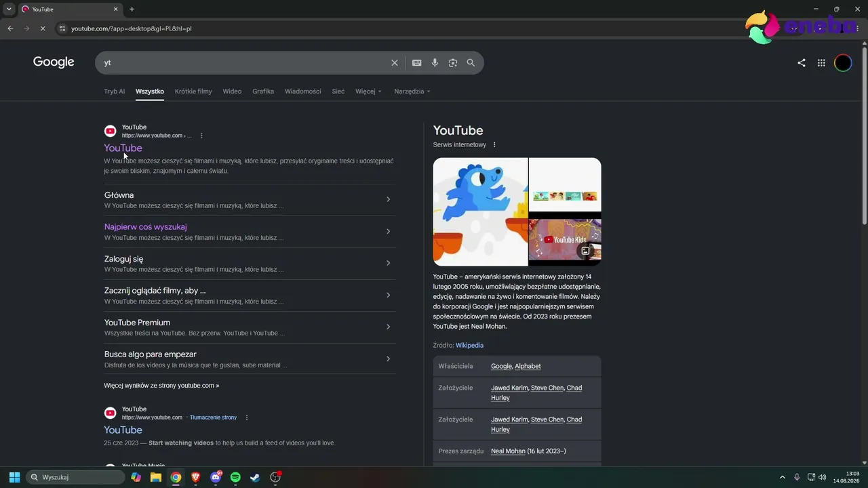Viewport: 868px width, 488px height.
Task: Switch to the 'Wideo' results tab
Action: tap(232, 91)
